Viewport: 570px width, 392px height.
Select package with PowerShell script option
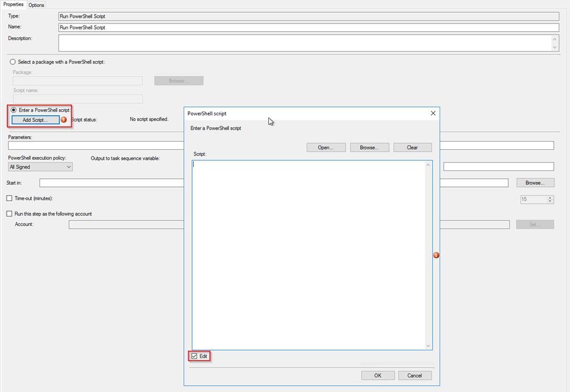tap(12, 62)
